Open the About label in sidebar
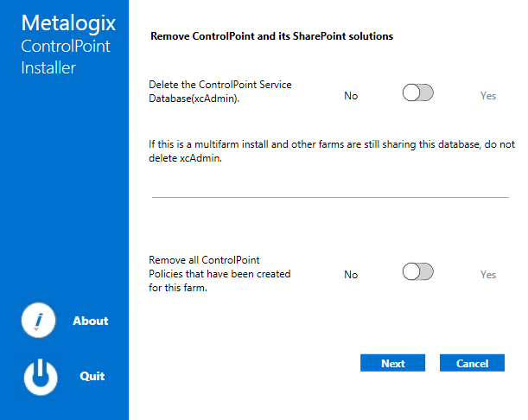 90,321
